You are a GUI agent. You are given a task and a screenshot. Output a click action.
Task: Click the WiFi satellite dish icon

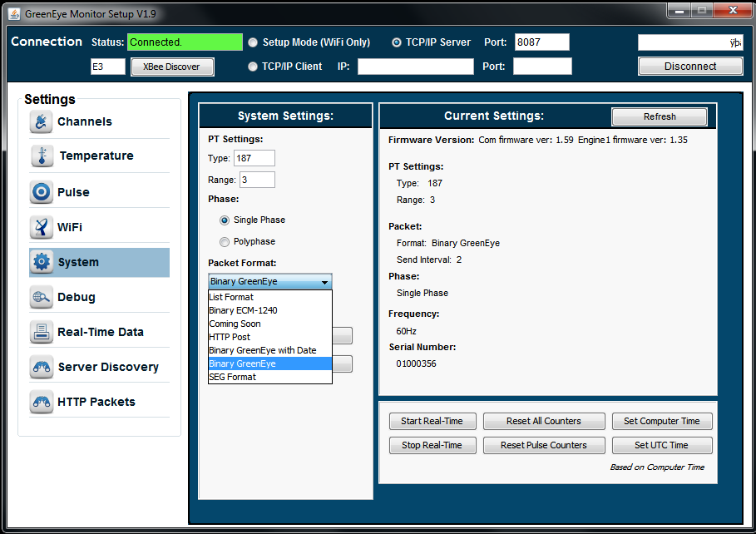42,227
